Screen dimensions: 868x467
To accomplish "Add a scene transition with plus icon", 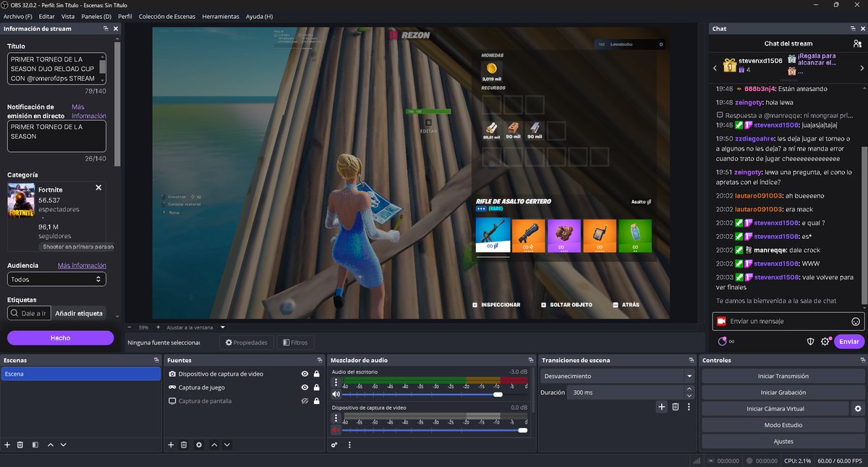I will click(661, 407).
